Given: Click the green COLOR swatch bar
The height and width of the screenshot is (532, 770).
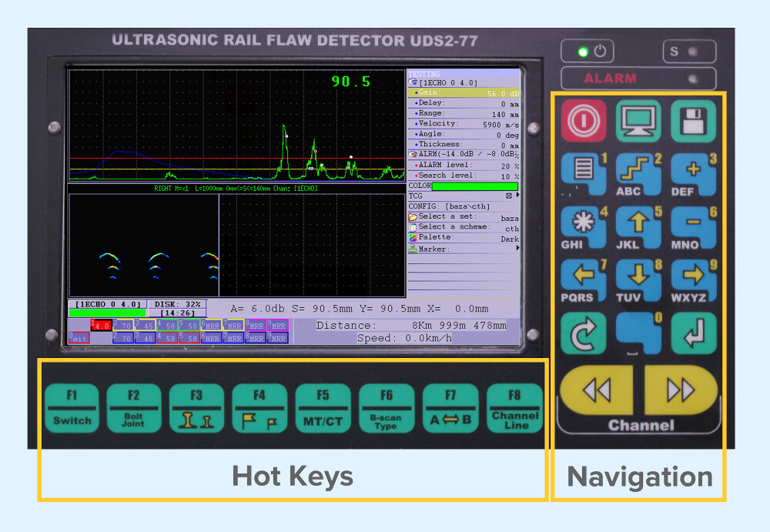Looking at the screenshot, I should [474, 186].
